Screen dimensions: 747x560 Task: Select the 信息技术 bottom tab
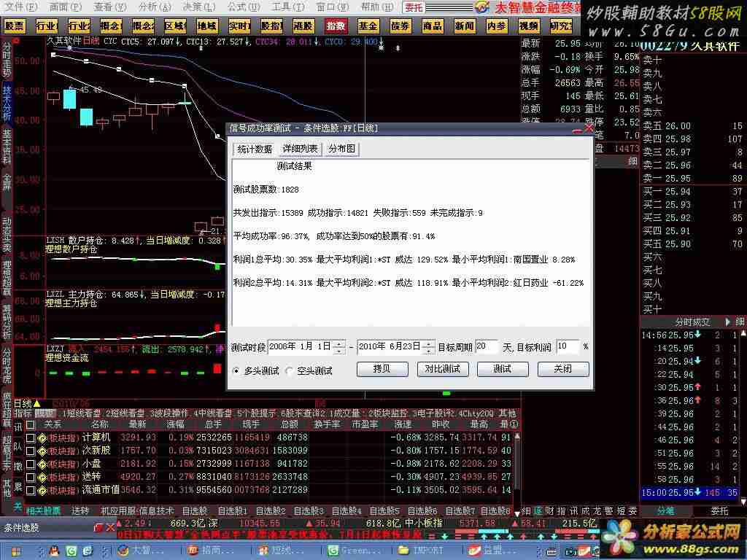pos(158,510)
